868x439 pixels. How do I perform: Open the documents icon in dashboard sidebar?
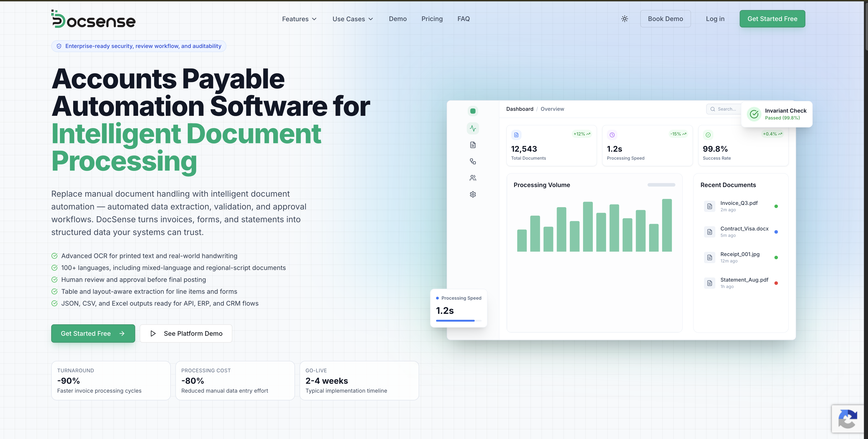[x=473, y=145]
